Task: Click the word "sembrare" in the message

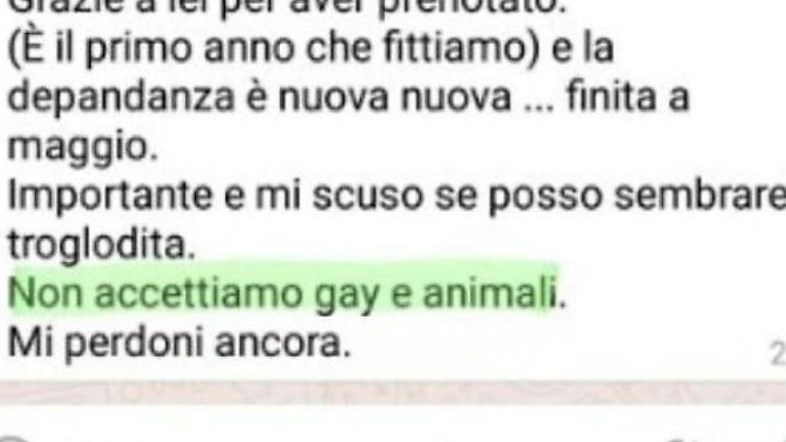Action: pyautogui.click(x=700, y=195)
